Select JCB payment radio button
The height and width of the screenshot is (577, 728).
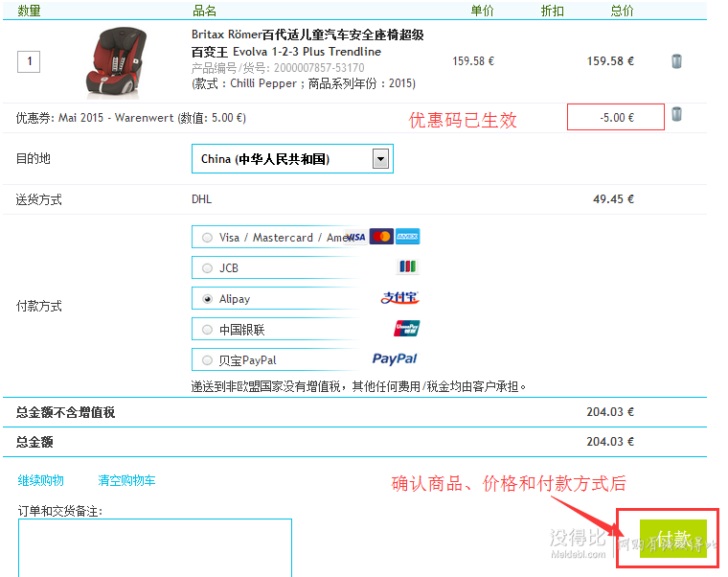[207, 268]
